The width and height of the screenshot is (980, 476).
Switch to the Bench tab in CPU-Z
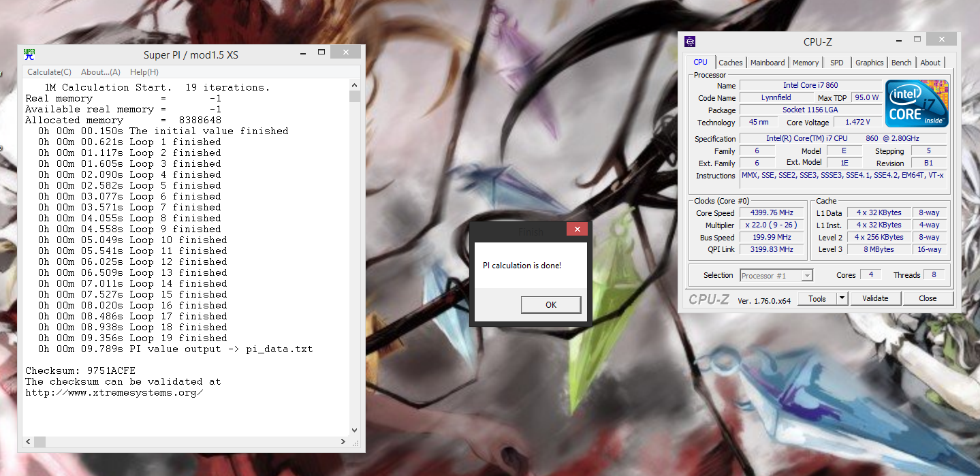pyautogui.click(x=902, y=63)
